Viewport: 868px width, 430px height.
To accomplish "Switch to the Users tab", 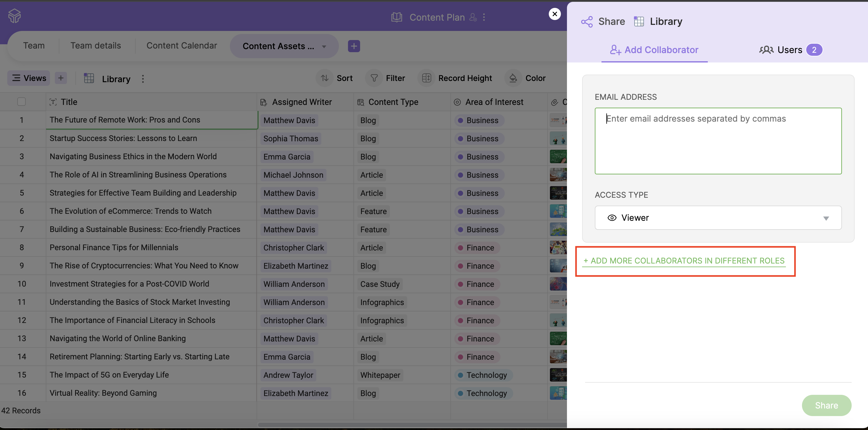I will click(790, 50).
